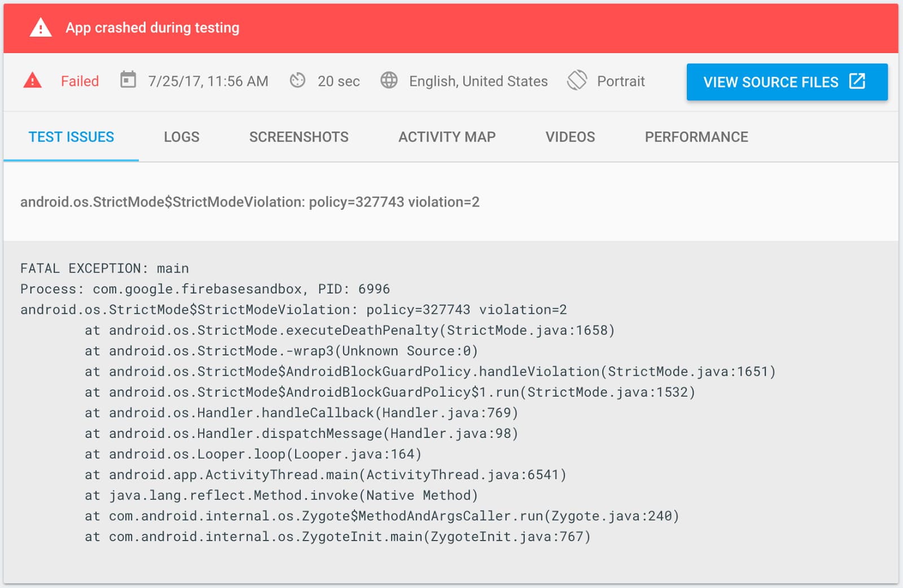
Task: Click the Method.invoke(Native Method) line
Action: (281, 495)
